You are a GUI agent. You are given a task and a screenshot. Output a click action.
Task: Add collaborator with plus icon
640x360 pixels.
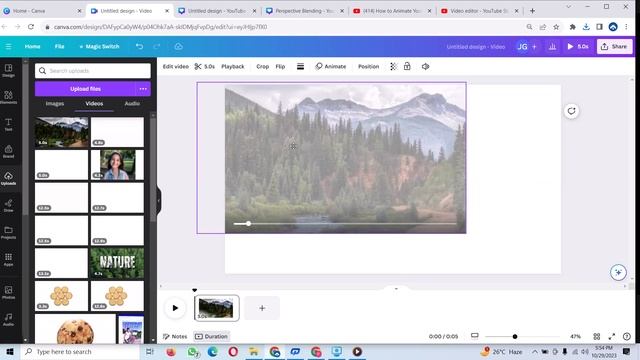534,47
